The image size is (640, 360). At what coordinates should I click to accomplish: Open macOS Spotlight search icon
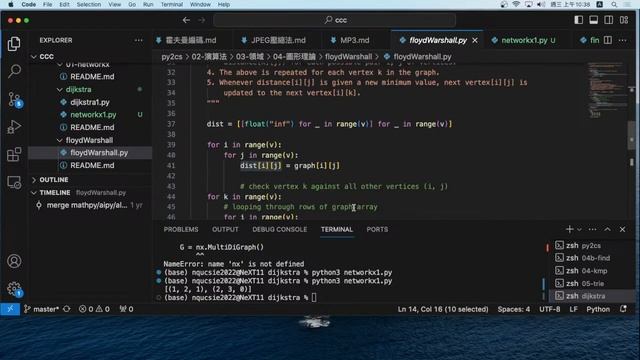point(614,4)
